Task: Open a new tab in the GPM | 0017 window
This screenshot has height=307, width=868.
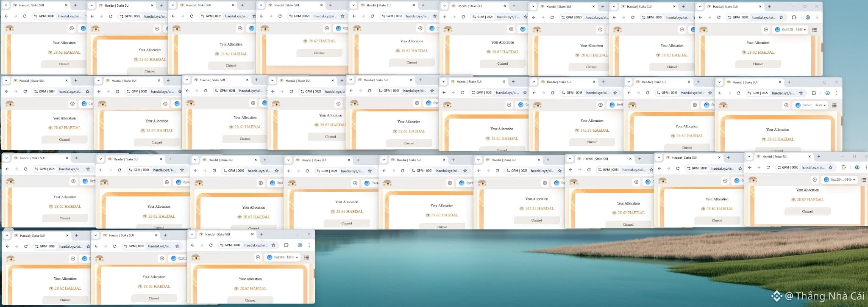Action: pyautogui.click(x=729, y=158)
